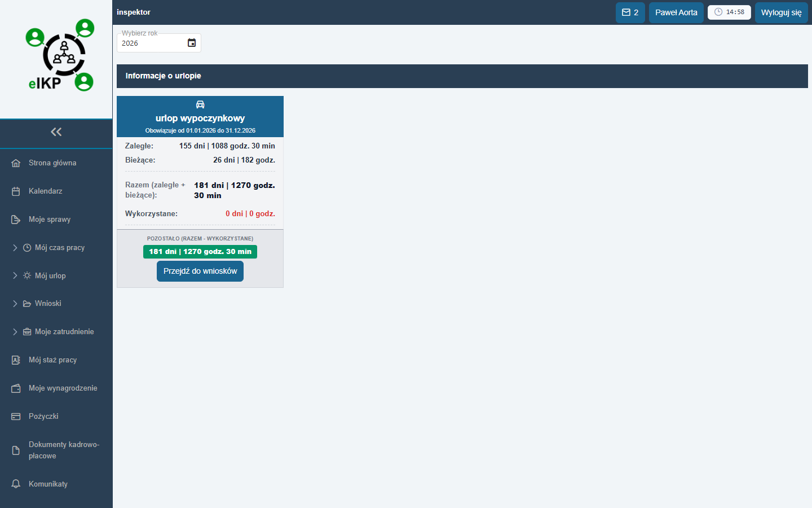This screenshot has height=508, width=812.
Task: Open messages button showing 2
Action: pyautogui.click(x=630, y=12)
